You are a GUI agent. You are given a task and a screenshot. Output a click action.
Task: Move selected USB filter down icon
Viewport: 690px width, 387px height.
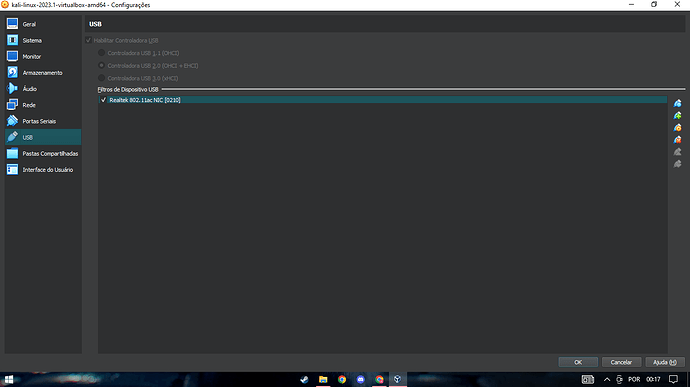tap(678, 164)
